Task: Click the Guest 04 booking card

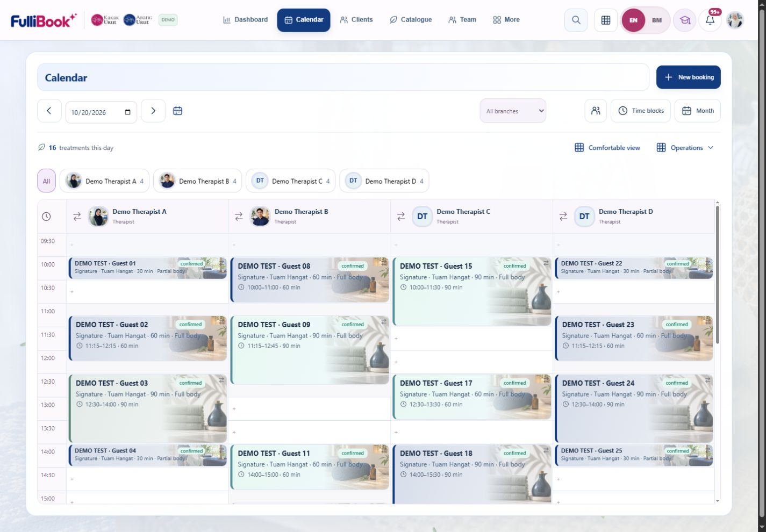Action: (x=148, y=455)
